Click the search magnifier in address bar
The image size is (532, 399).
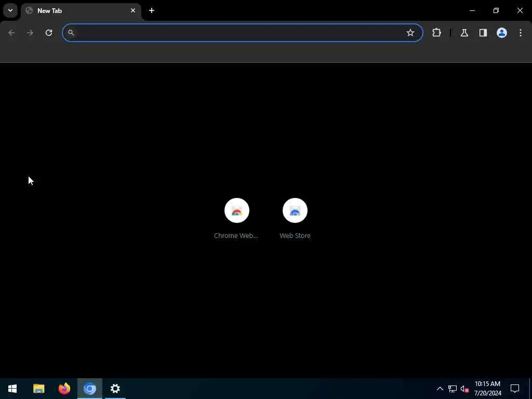71,33
